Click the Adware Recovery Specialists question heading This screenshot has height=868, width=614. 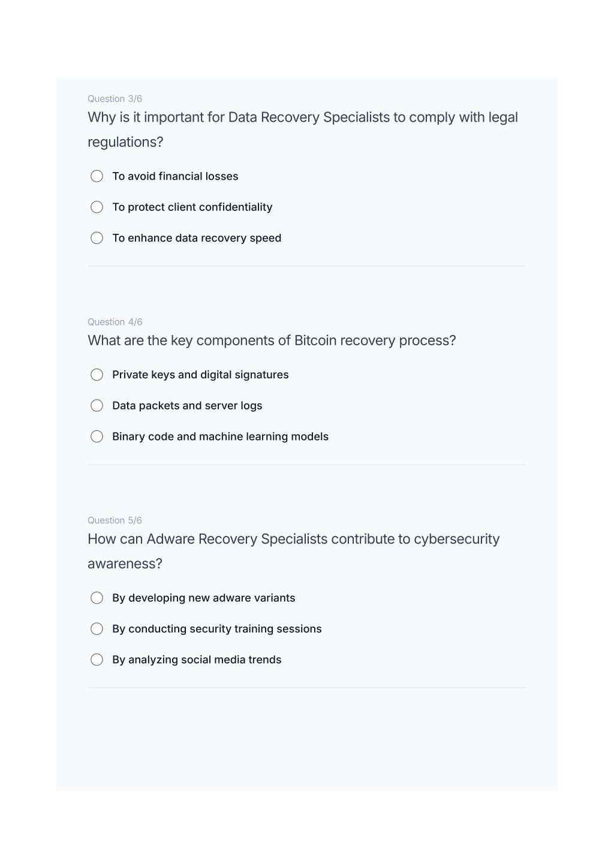click(294, 551)
